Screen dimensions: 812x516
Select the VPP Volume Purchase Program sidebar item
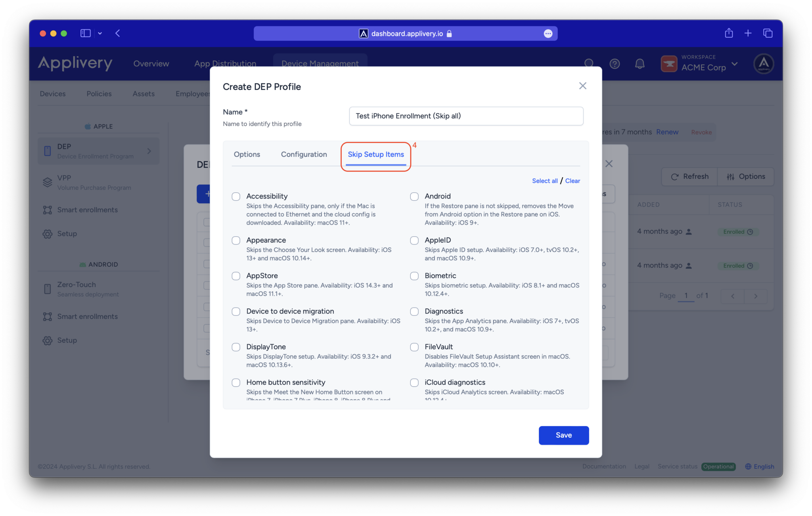(94, 182)
